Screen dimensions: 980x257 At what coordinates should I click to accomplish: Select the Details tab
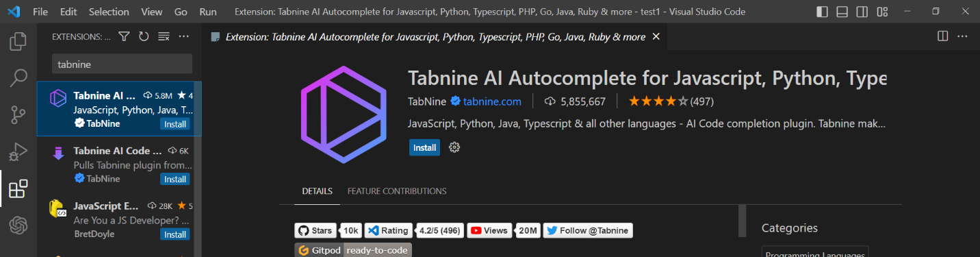(318, 191)
